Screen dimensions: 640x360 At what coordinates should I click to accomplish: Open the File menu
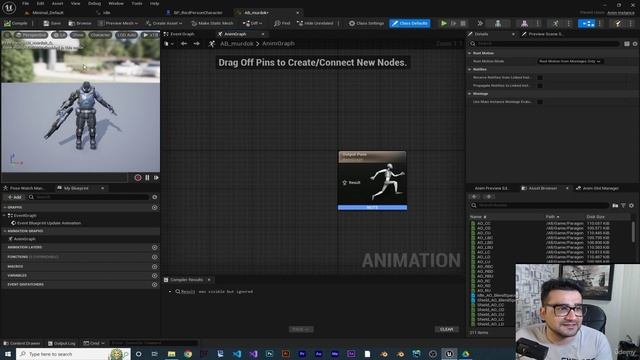tap(25, 3)
